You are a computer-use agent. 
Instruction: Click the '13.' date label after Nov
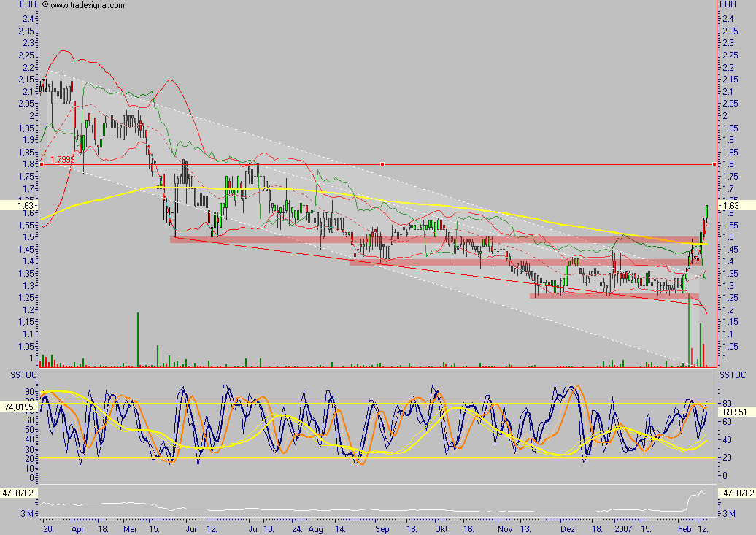pos(525,528)
